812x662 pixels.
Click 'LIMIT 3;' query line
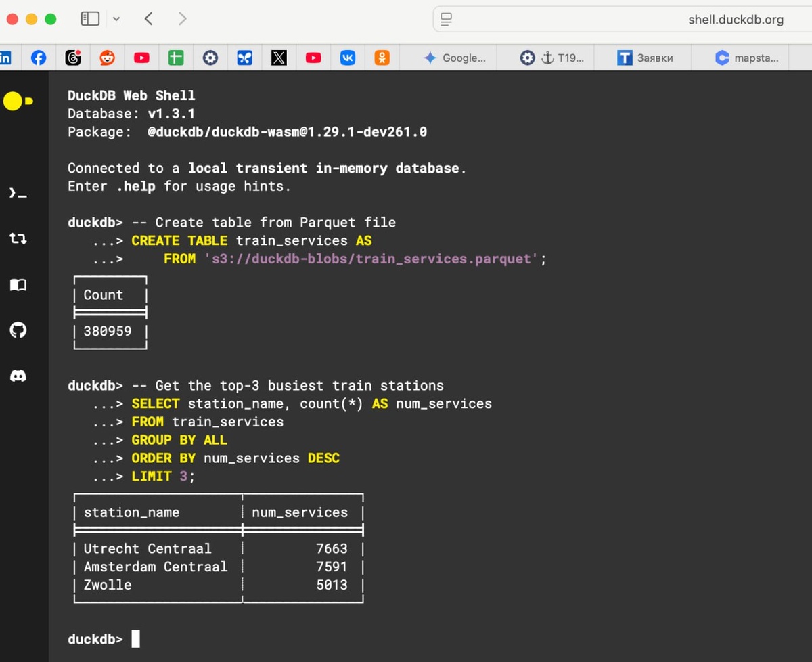[163, 477]
